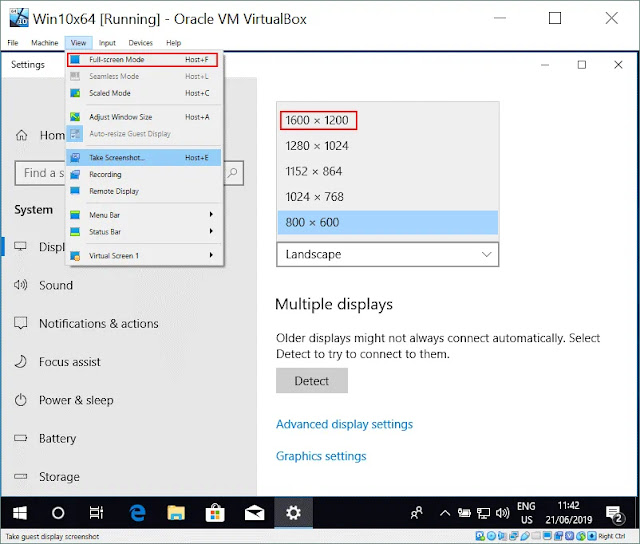Choose Take Screenshot menu entry
This screenshot has height=544, width=640.
click(x=144, y=158)
